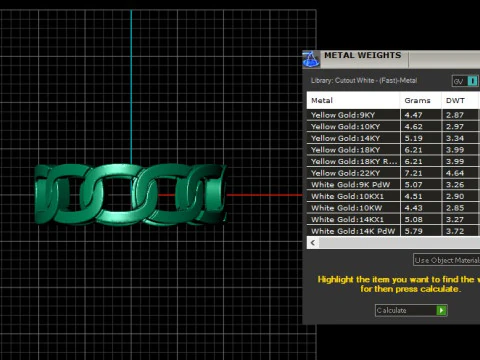Select the White Gold:9K PdW row
The height and width of the screenshot is (360, 480).
pos(393,185)
